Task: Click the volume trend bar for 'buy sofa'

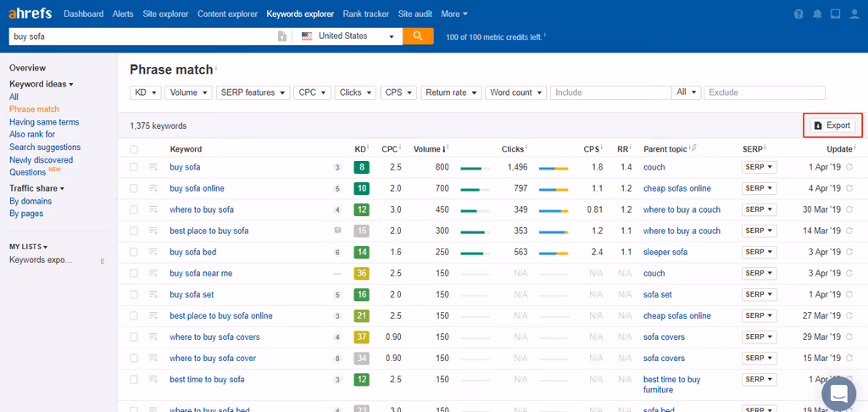Action: (475, 168)
